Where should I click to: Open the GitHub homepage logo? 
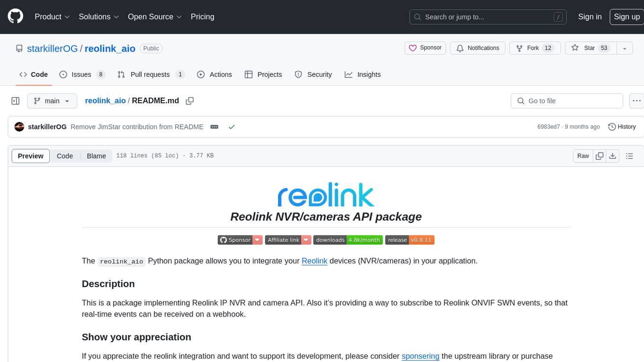(16, 17)
